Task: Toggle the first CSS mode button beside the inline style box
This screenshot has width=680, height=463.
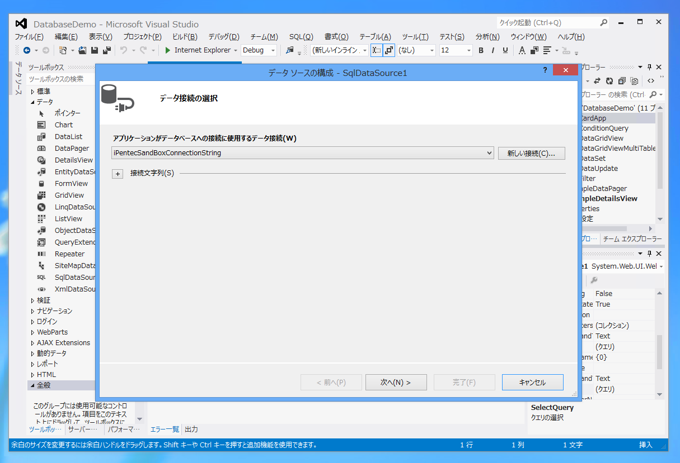Action: pyautogui.click(x=376, y=50)
